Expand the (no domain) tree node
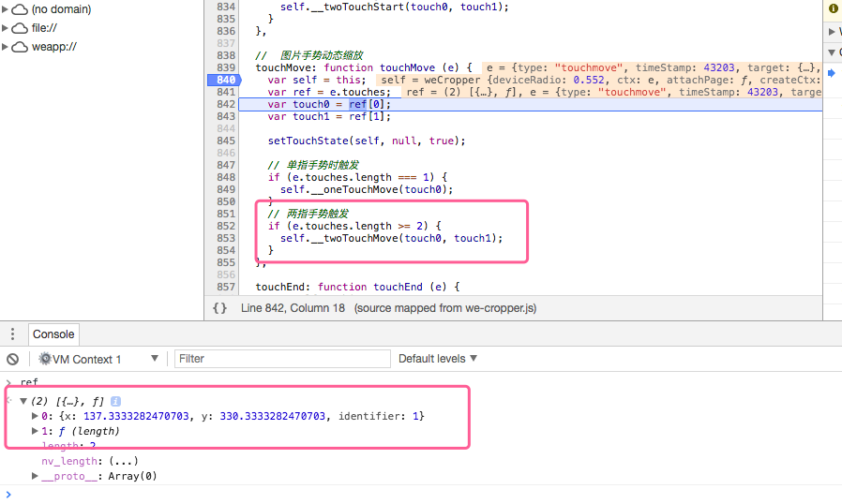This screenshot has height=504, width=842. pyautogui.click(x=5, y=9)
